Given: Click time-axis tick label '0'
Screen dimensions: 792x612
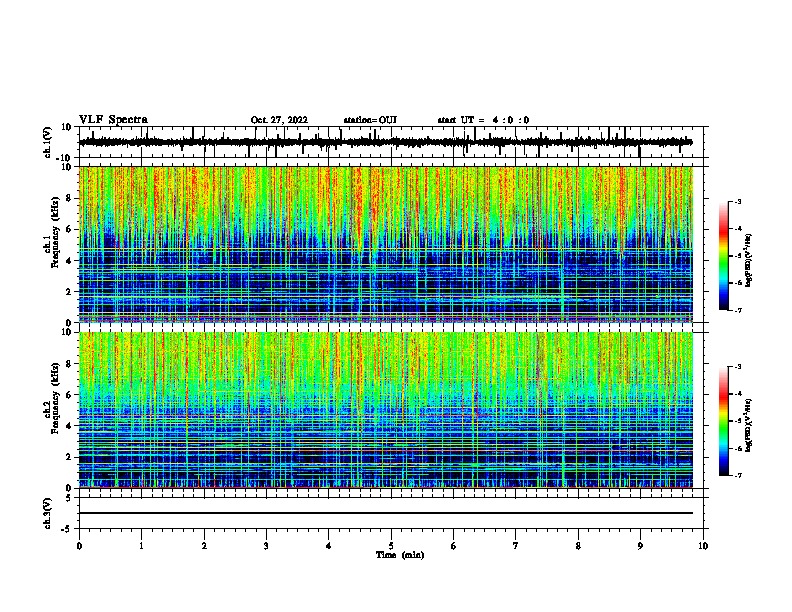Looking at the screenshot, I should [79, 546].
